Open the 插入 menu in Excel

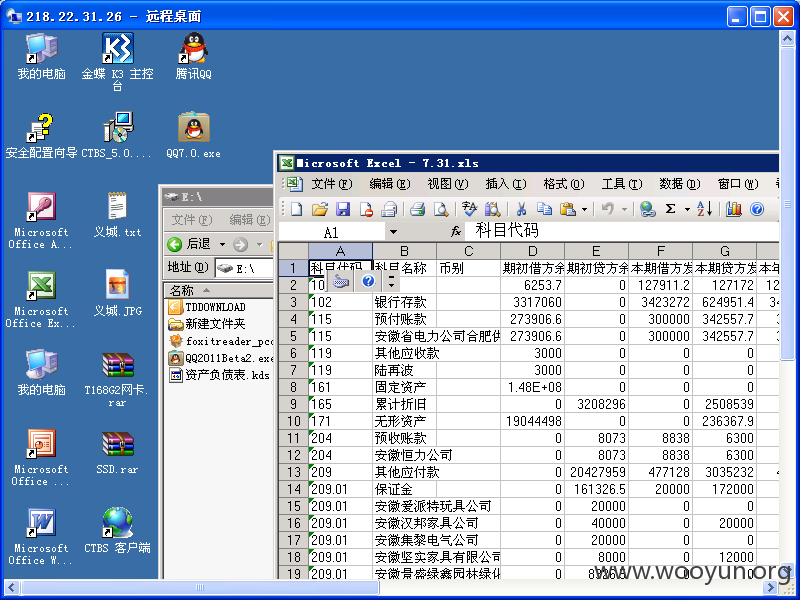(506, 184)
